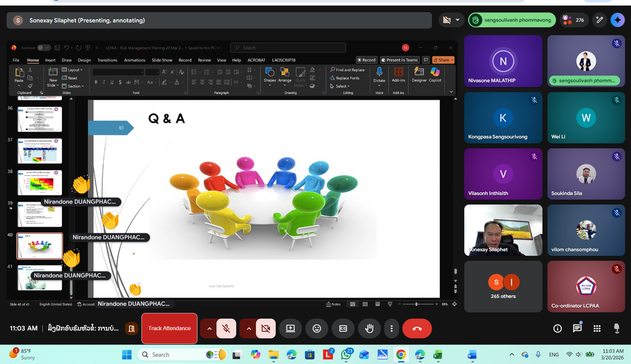Expand audio settings chevron beside microphone
This screenshot has width=631, height=364.
pos(209,328)
